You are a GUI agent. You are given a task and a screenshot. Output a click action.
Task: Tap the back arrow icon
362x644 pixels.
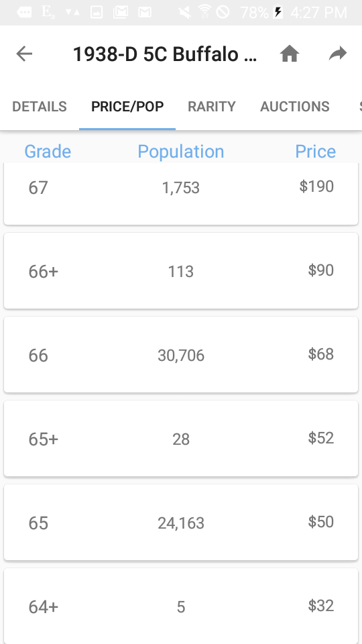[x=24, y=54]
